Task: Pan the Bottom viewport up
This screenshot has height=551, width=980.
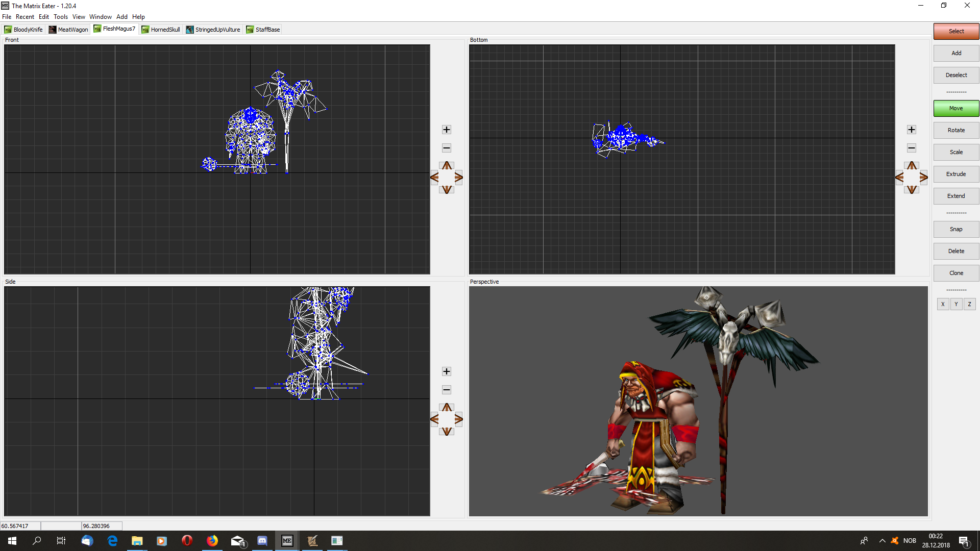Action: coord(912,165)
